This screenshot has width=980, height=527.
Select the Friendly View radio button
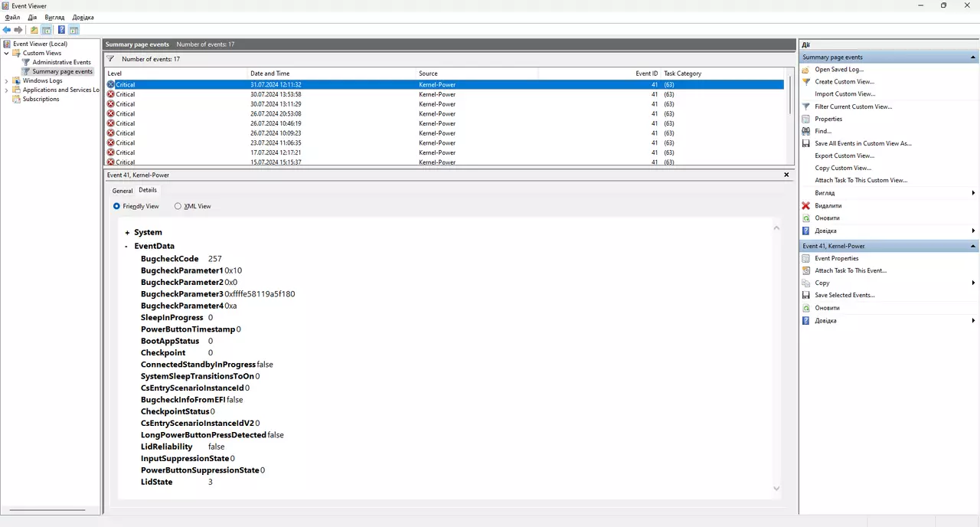click(116, 206)
